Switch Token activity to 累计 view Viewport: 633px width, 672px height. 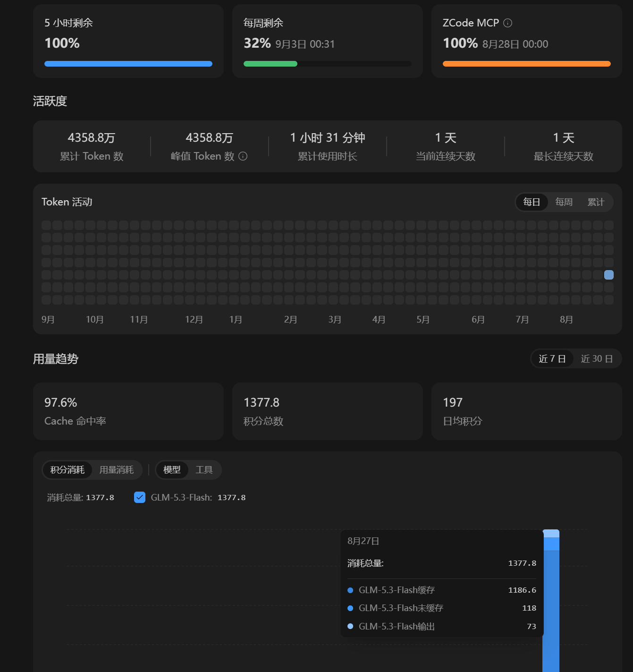tap(596, 202)
